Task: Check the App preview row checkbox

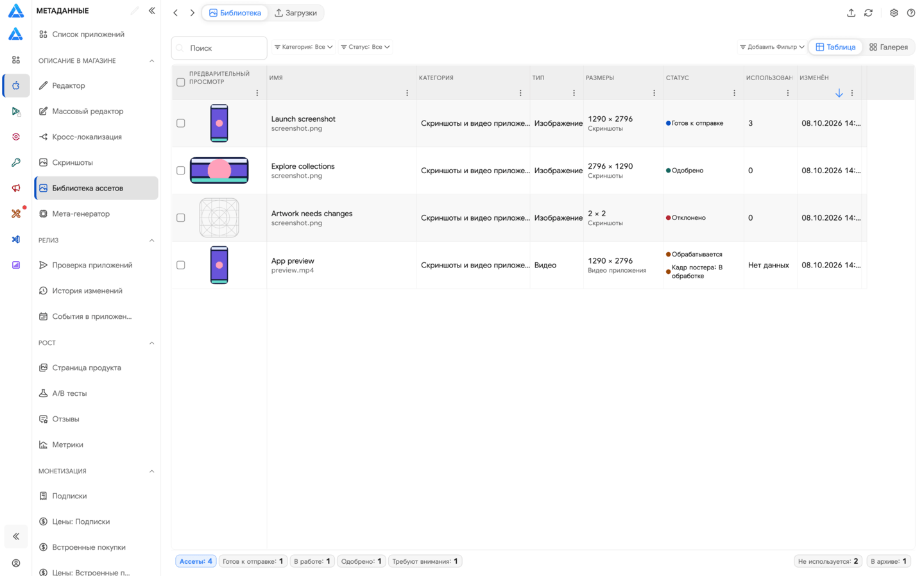Action: pyautogui.click(x=181, y=265)
